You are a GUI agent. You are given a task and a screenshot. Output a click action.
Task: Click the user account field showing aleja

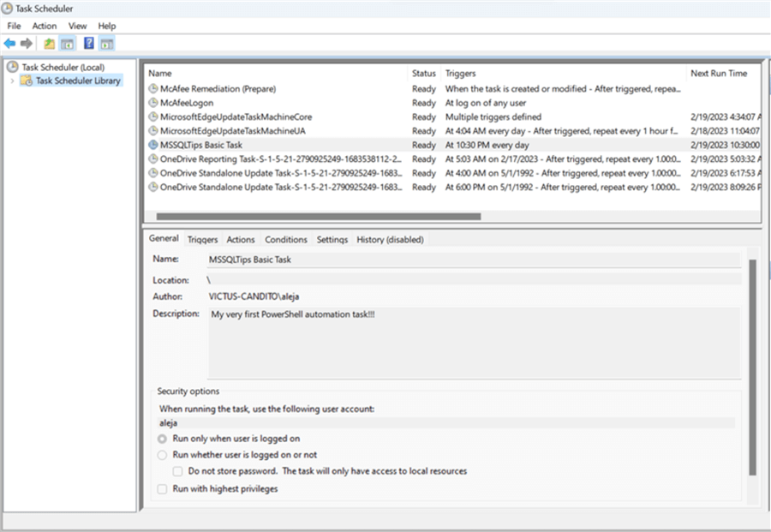tap(446, 423)
